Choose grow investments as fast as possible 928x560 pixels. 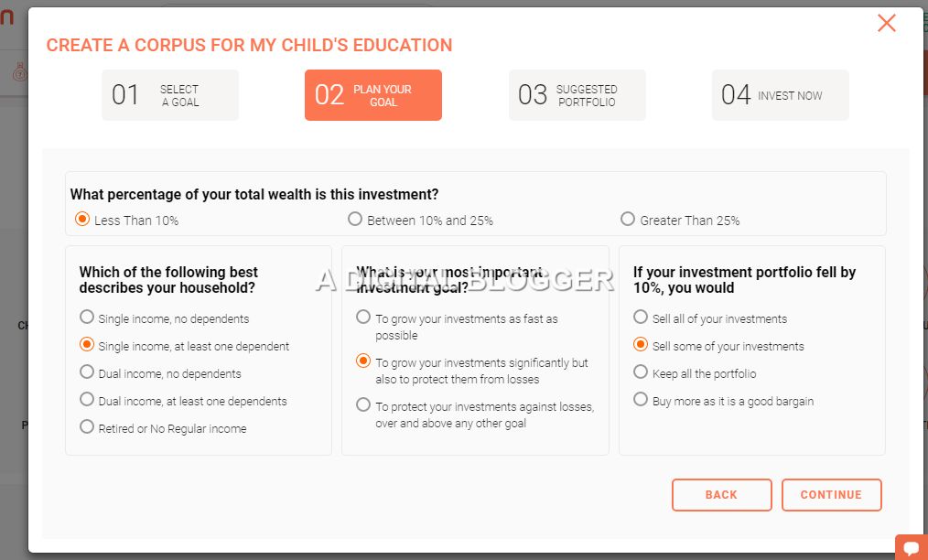pyautogui.click(x=363, y=318)
